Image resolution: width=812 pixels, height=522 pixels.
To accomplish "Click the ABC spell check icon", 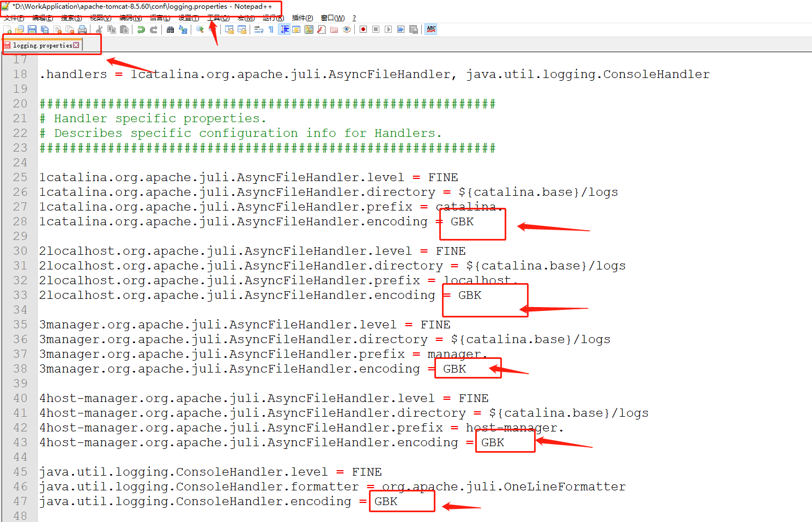I will click(x=431, y=29).
